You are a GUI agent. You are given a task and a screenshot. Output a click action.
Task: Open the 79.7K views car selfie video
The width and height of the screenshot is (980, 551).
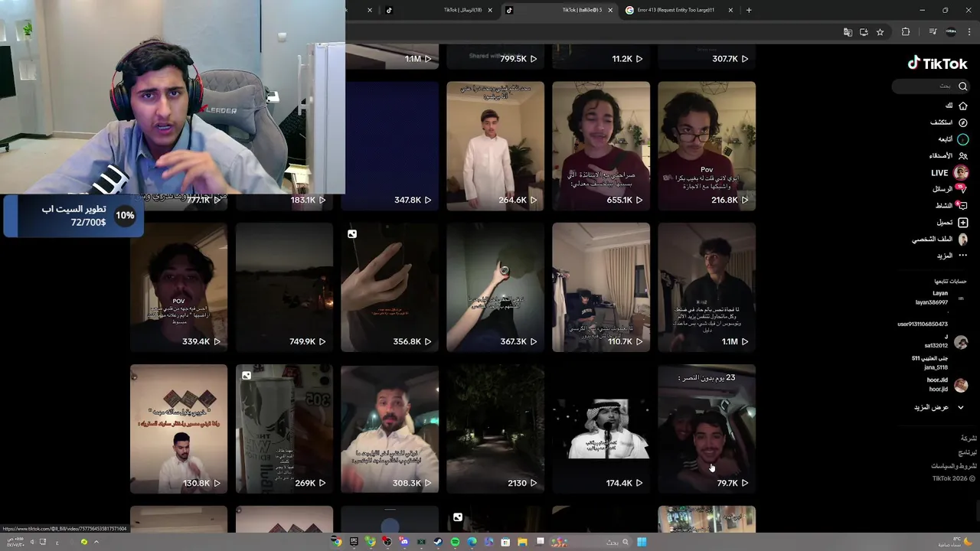707,429
